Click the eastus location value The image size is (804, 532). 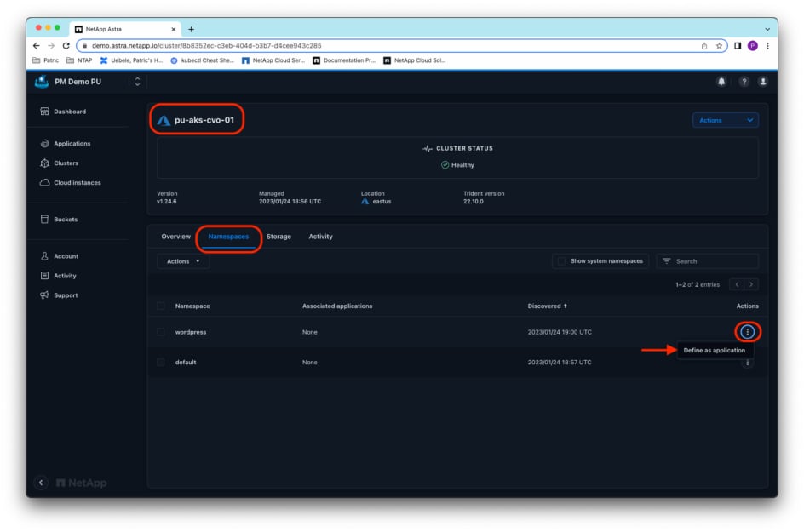coord(382,202)
